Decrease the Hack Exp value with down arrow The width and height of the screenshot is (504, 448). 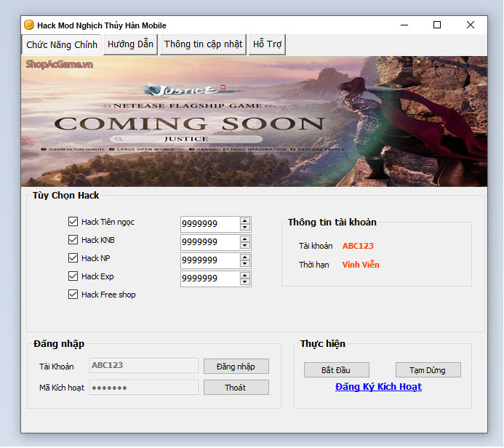[x=245, y=282]
